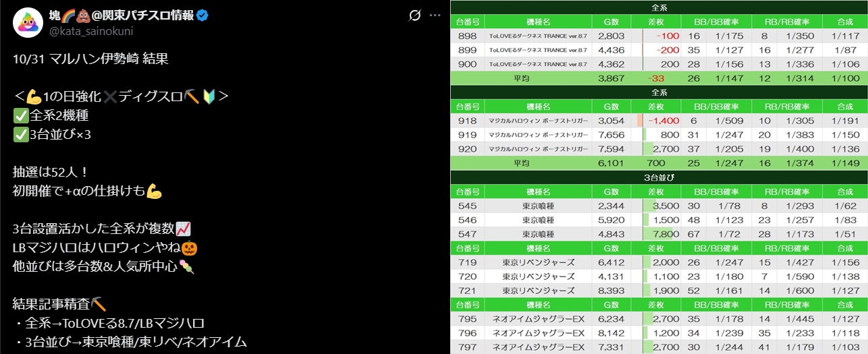
Task: Click the RB rate 1/590
Action: pyautogui.click(x=800, y=276)
